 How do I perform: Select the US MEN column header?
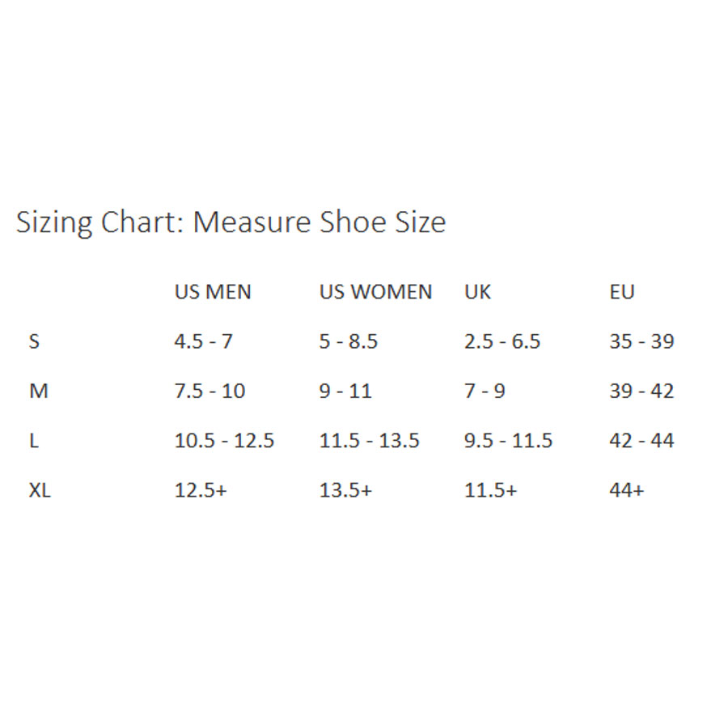click(x=213, y=291)
